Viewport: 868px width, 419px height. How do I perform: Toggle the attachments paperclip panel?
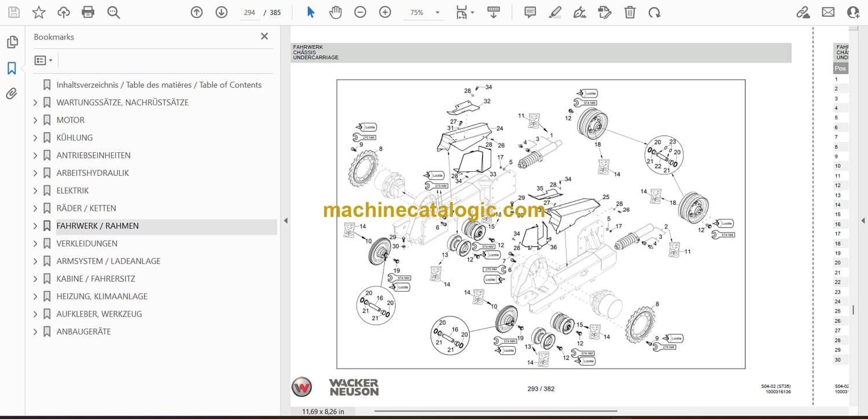tap(12, 94)
